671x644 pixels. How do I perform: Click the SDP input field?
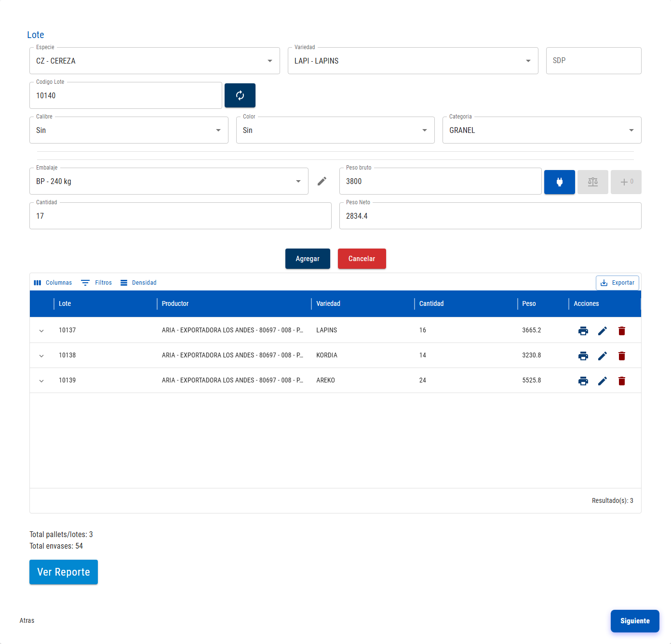pyautogui.click(x=594, y=61)
